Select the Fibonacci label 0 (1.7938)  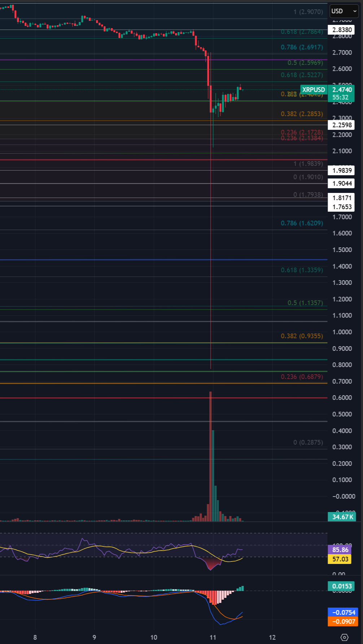pyautogui.click(x=308, y=195)
